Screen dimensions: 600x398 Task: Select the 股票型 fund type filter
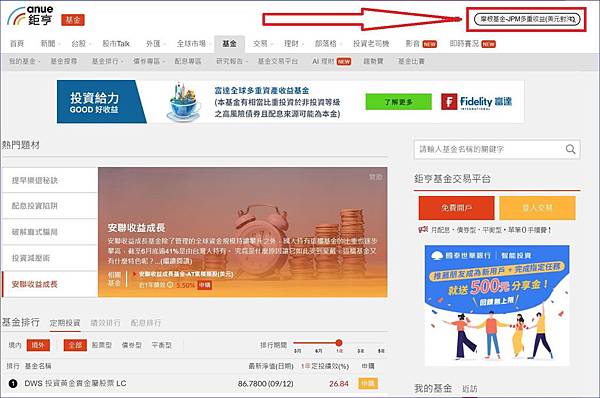tap(101, 345)
